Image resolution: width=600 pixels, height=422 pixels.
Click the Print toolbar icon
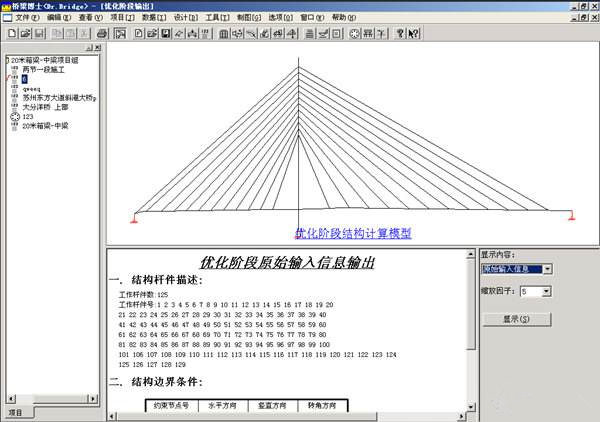pos(102,33)
